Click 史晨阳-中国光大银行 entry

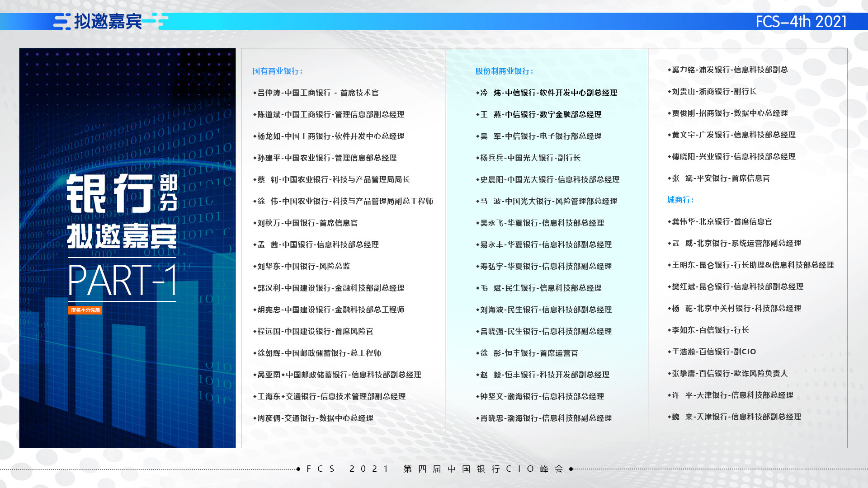(x=548, y=179)
